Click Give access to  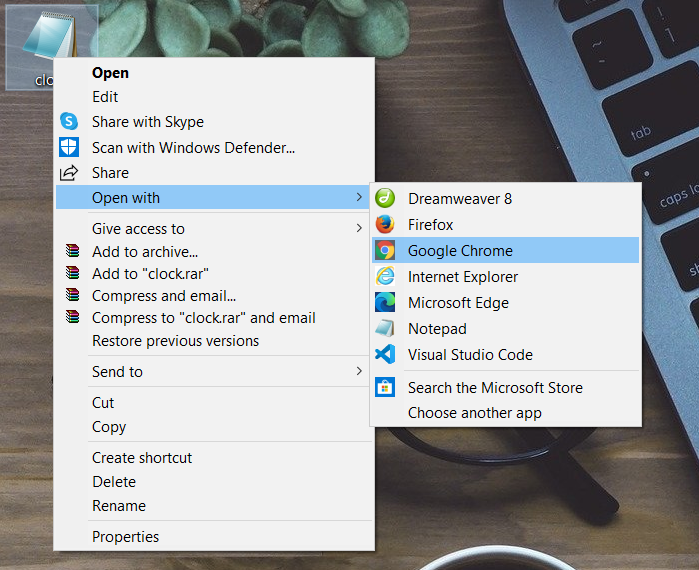tap(214, 229)
